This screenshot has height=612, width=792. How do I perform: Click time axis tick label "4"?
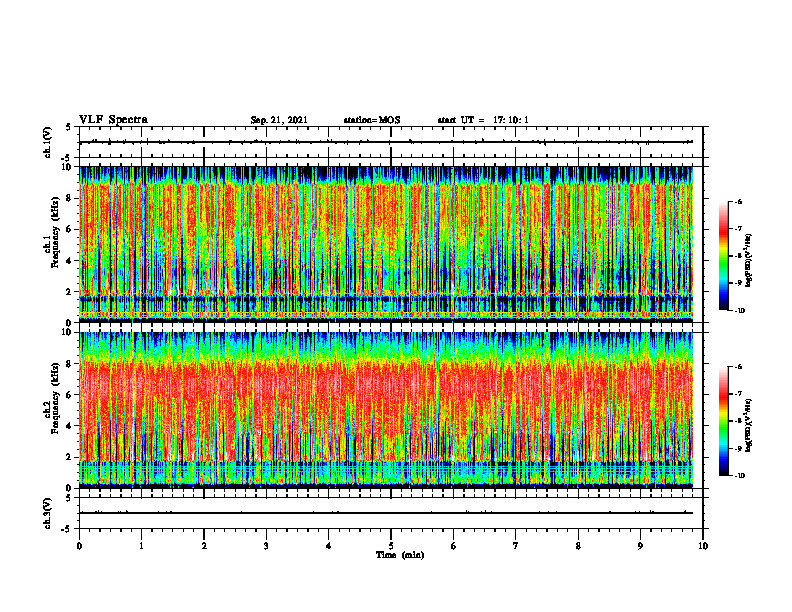pos(329,546)
